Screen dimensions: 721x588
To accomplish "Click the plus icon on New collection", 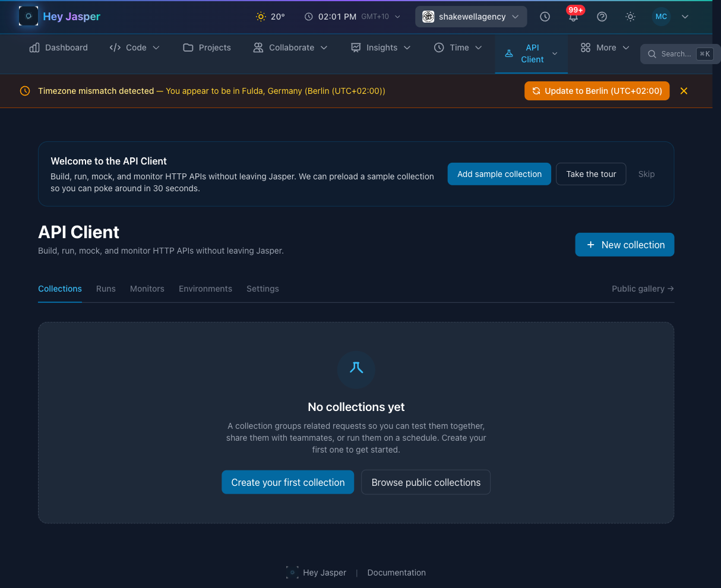I will click(590, 245).
